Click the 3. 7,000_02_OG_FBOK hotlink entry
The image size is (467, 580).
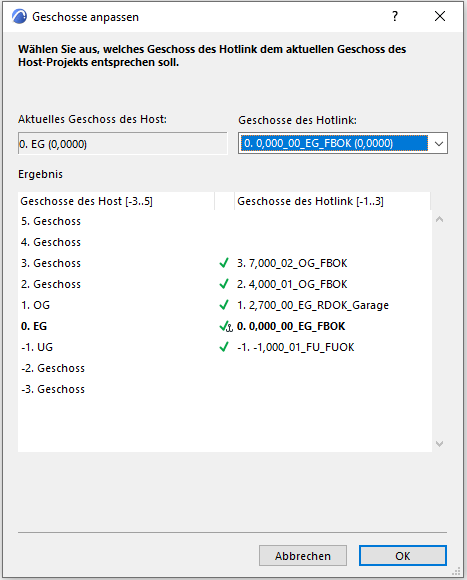pyautogui.click(x=292, y=263)
